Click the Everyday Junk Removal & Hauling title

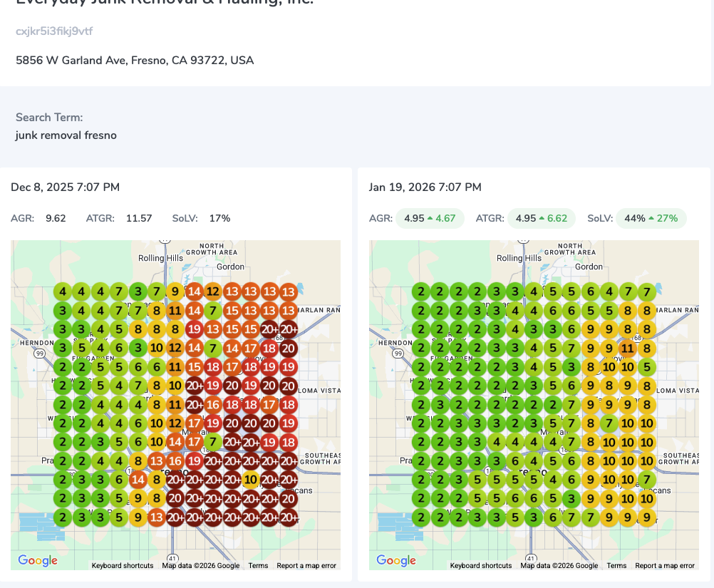164,3
